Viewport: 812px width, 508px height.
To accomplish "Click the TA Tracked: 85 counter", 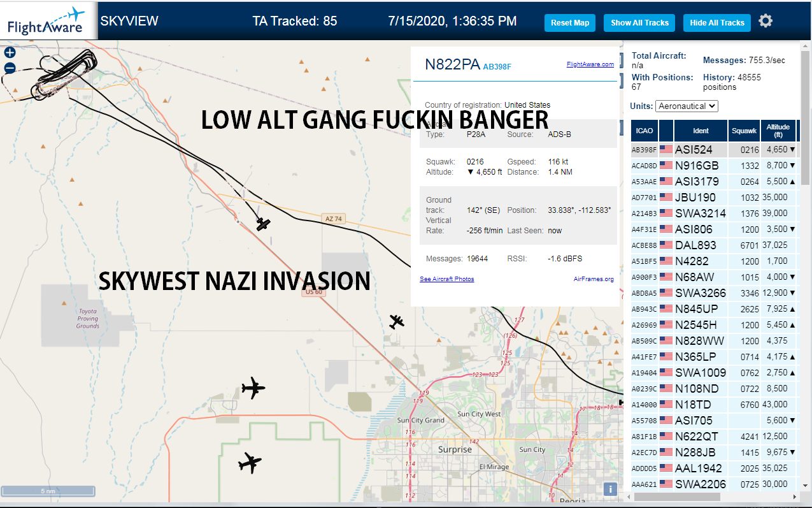I will pos(295,21).
